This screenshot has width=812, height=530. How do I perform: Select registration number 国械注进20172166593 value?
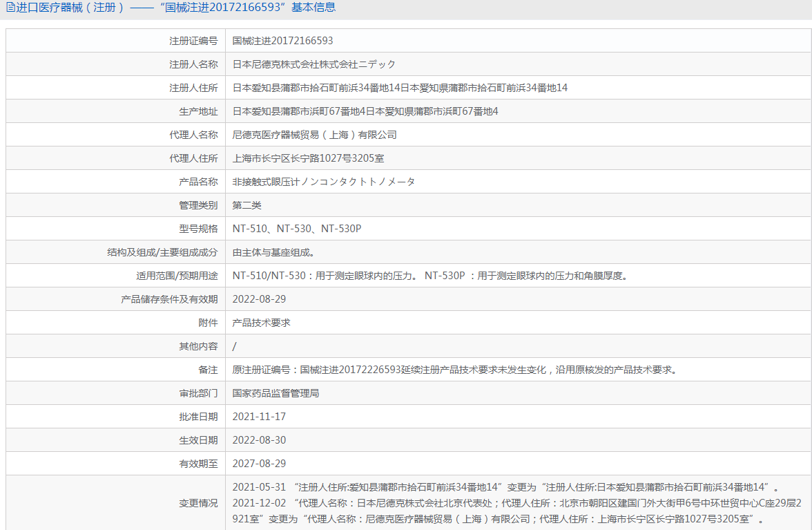coord(283,41)
